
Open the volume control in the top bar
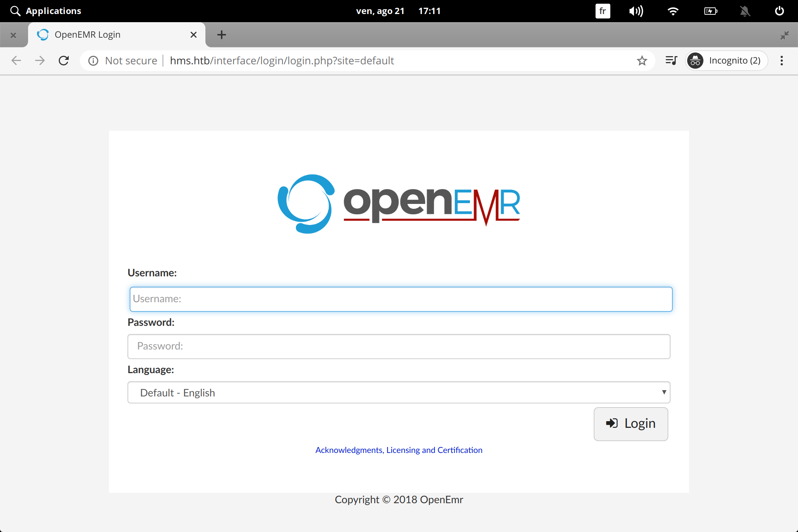pyautogui.click(x=636, y=11)
